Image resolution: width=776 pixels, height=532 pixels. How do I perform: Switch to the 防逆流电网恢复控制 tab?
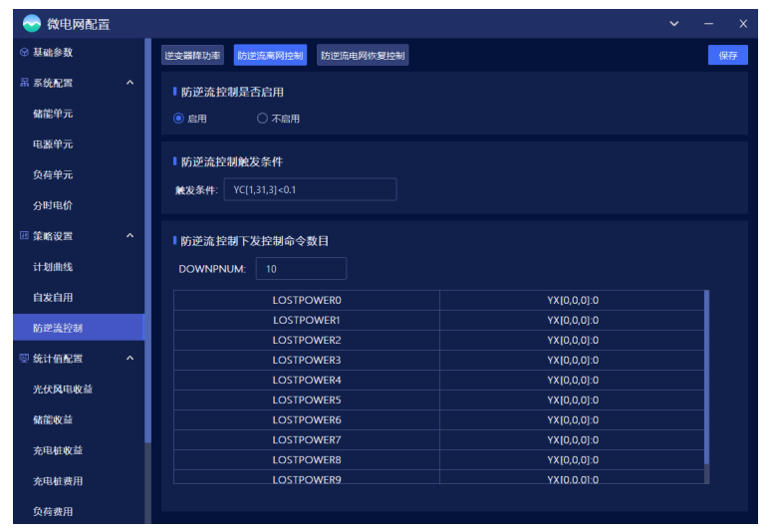coord(363,56)
